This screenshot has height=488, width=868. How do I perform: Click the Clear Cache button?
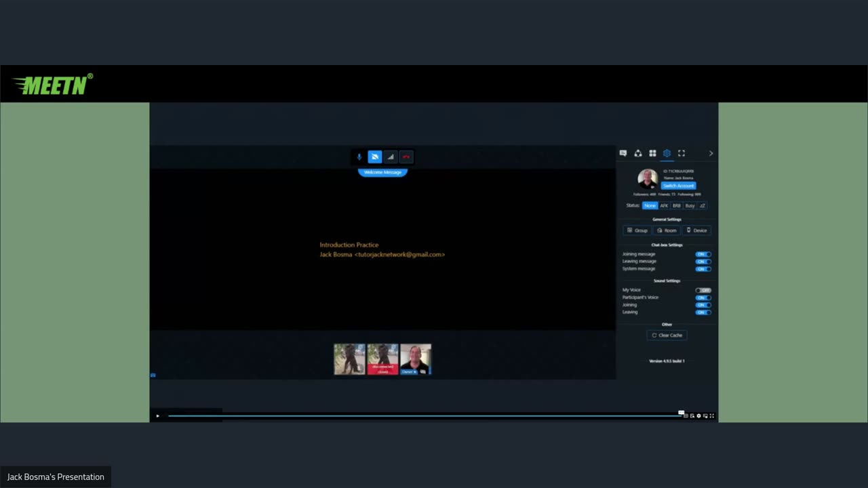pyautogui.click(x=667, y=335)
